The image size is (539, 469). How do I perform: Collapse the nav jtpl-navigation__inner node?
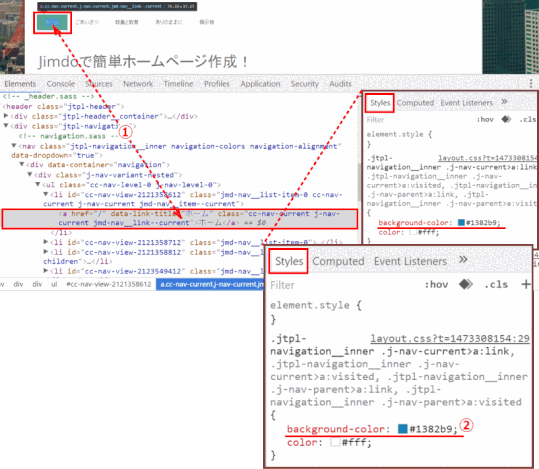click(14, 146)
